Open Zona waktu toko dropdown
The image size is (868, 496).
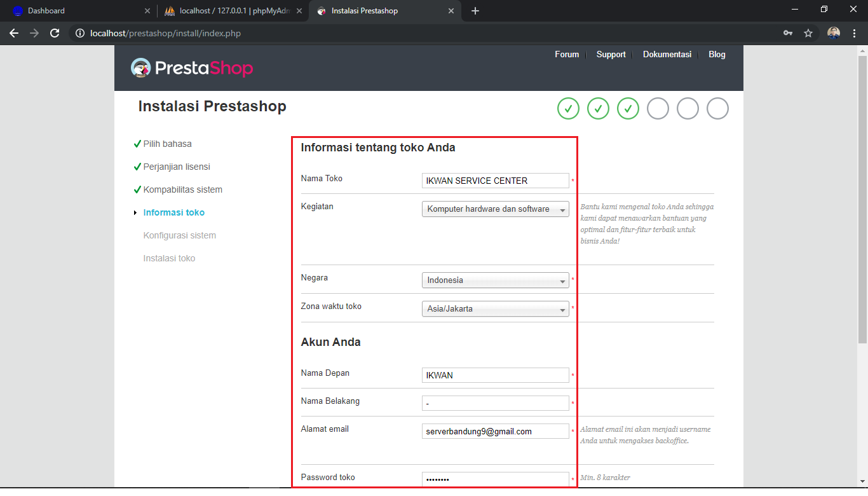coord(496,309)
